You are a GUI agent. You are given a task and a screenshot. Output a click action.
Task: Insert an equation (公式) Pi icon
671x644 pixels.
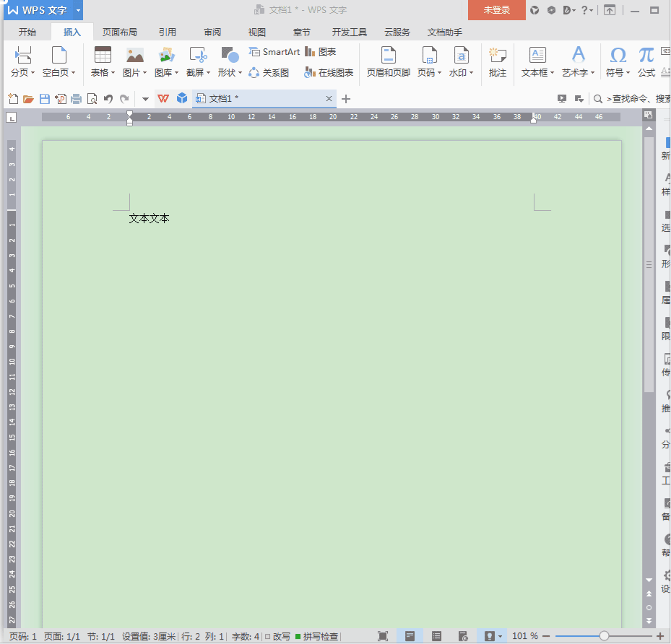tap(646, 55)
